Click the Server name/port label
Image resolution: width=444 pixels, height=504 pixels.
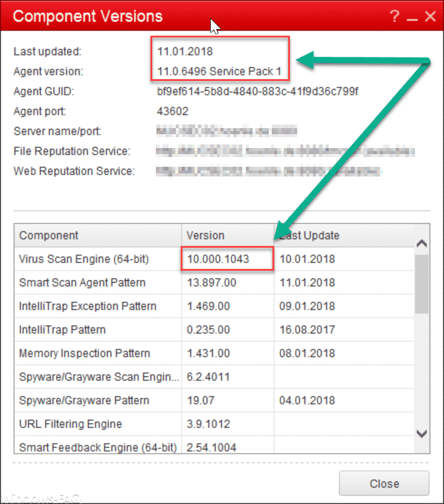(x=57, y=131)
